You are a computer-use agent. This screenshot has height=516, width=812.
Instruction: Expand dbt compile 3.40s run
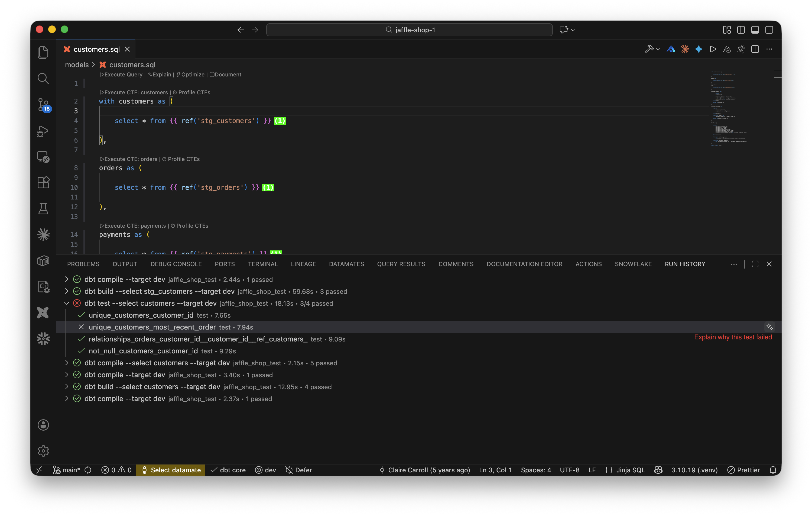pyautogui.click(x=66, y=375)
